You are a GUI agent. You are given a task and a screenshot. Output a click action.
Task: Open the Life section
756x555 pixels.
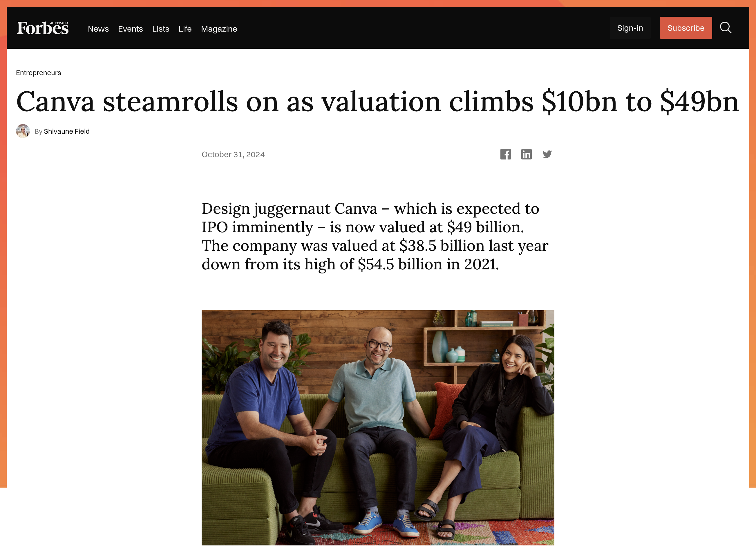[185, 29]
